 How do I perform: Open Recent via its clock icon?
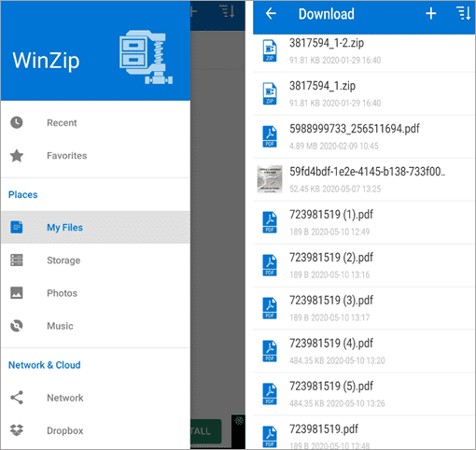point(17,122)
